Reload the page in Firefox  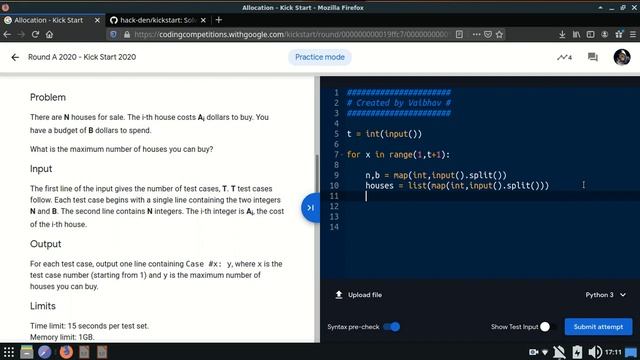click(x=36, y=34)
